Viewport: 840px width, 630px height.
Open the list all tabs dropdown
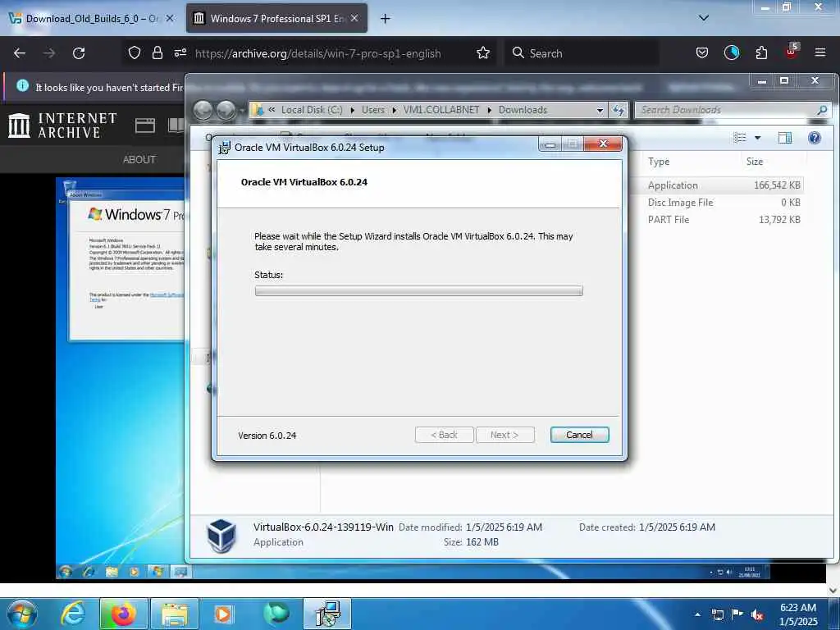pos(704,18)
